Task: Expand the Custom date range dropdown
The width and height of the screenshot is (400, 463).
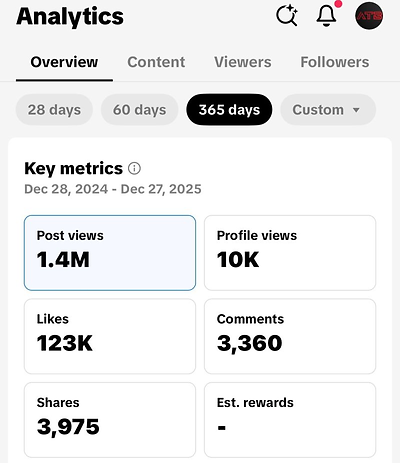Action: pyautogui.click(x=328, y=110)
